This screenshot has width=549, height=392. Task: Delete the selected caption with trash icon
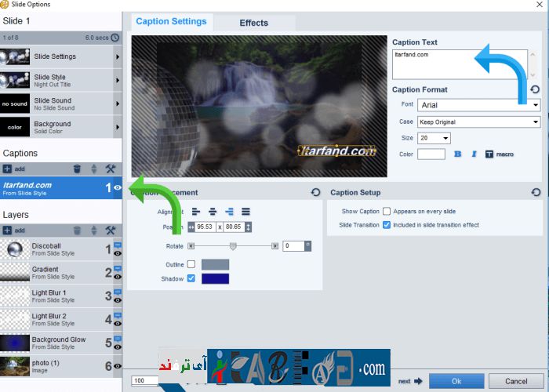point(77,169)
